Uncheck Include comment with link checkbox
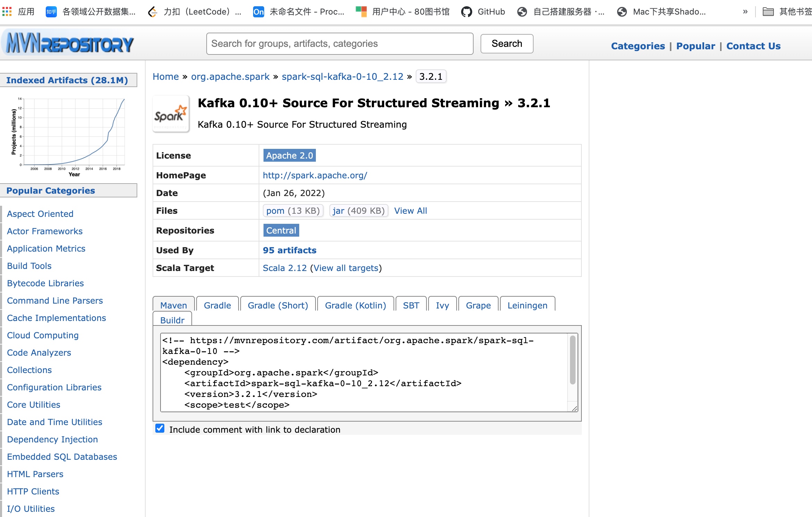 [160, 428]
